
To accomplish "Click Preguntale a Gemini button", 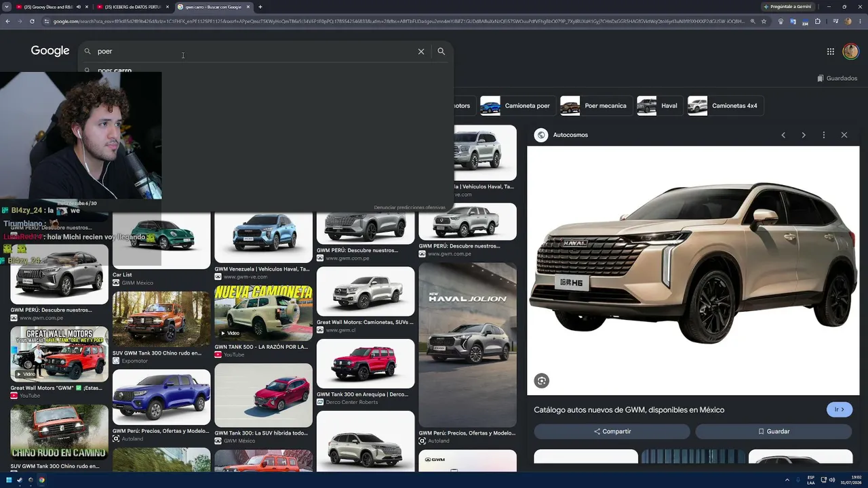I will 787,7.
